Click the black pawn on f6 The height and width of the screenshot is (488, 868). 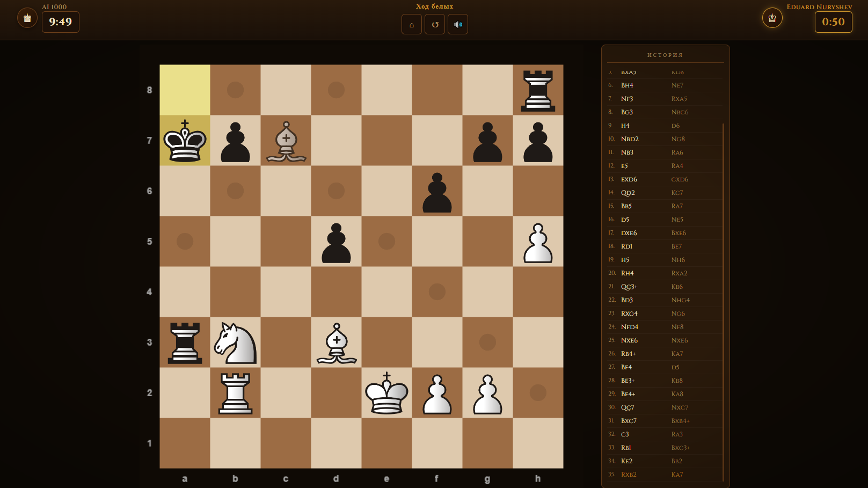437,192
